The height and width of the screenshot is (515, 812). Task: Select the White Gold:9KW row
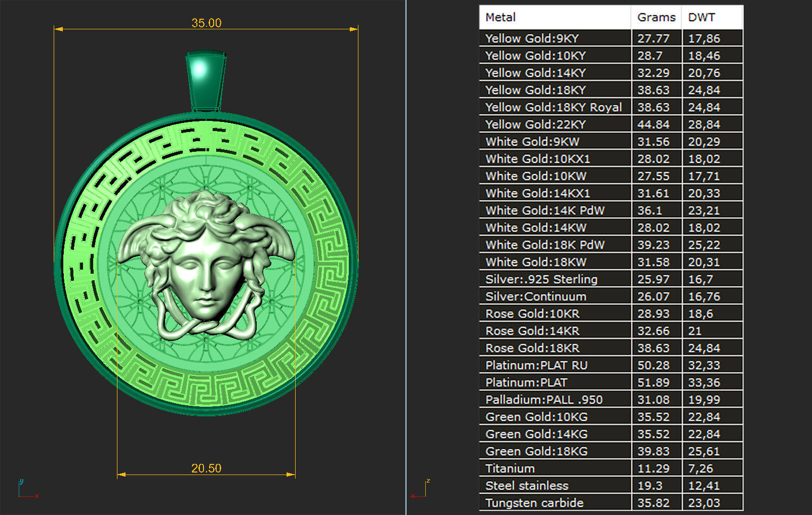click(611, 142)
